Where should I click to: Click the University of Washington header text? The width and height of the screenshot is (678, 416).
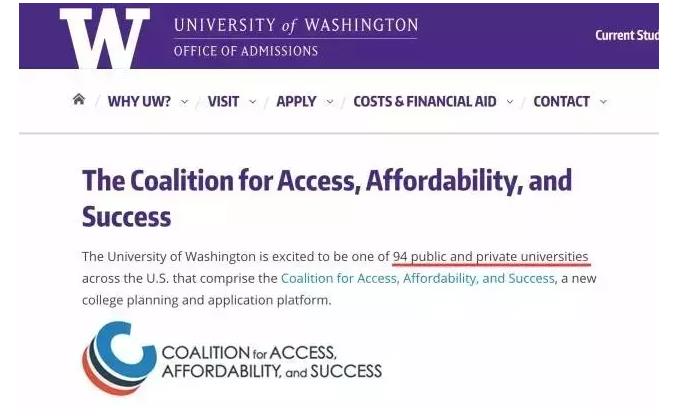tap(296, 25)
